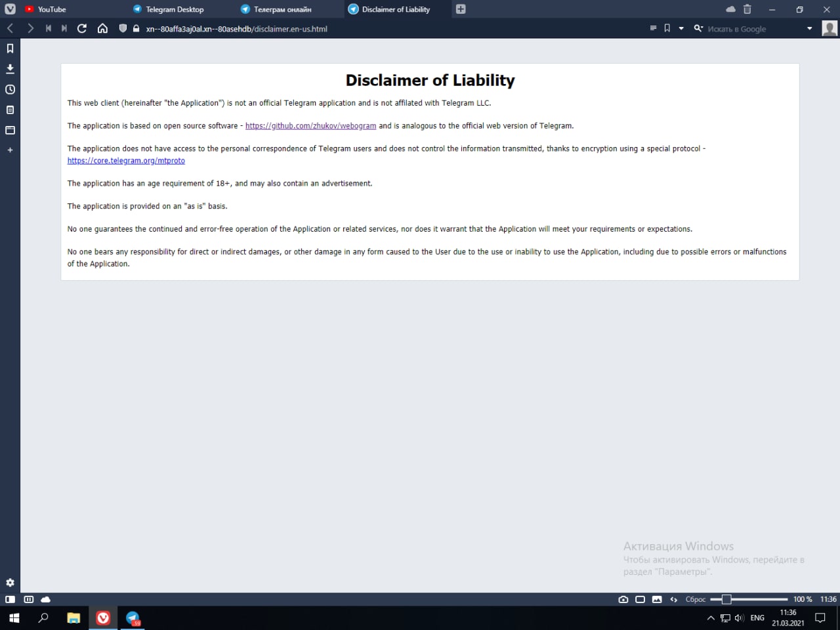Image resolution: width=840 pixels, height=630 pixels.
Task: Open the user profile avatar
Action: click(x=829, y=28)
